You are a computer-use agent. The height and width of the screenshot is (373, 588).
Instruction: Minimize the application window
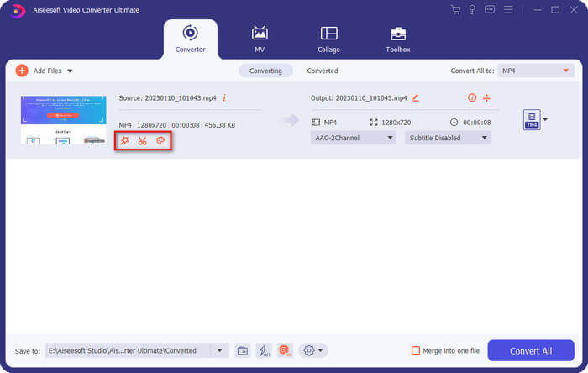(x=537, y=10)
